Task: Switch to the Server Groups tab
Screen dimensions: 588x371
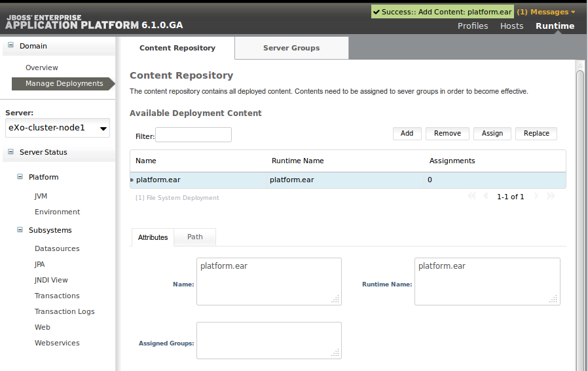Action: coord(291,48)
